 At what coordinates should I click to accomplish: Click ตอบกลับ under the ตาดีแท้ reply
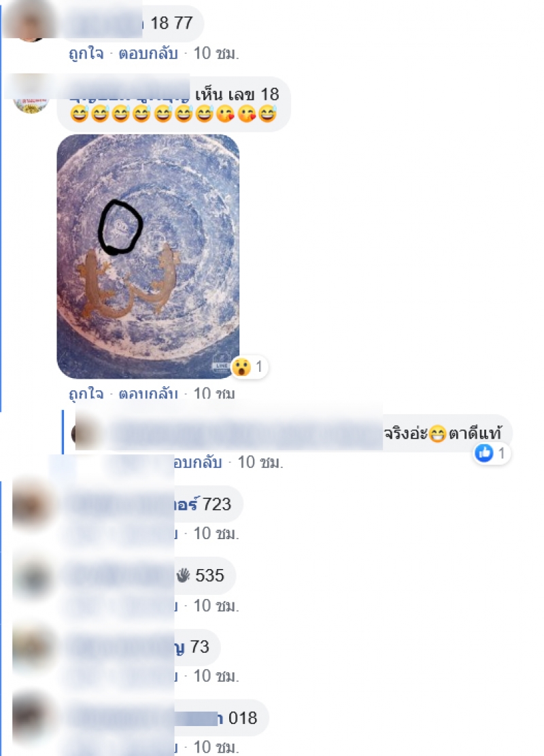[198, 462]
